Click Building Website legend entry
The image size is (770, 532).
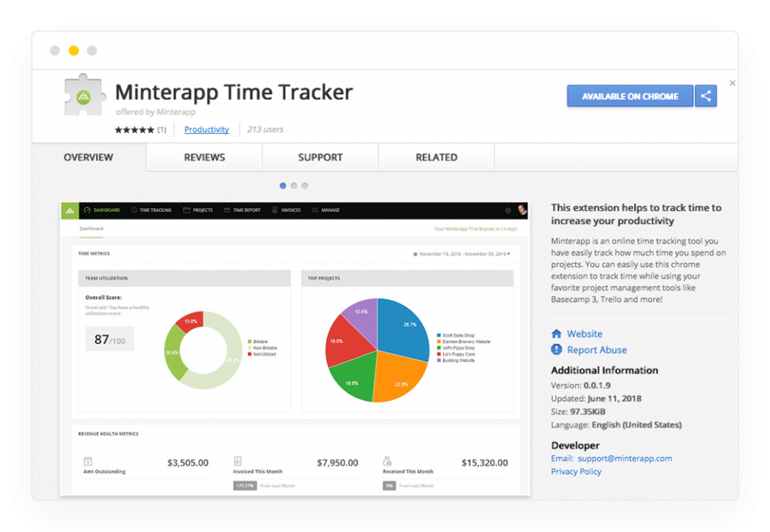click(x=456, y=360)
